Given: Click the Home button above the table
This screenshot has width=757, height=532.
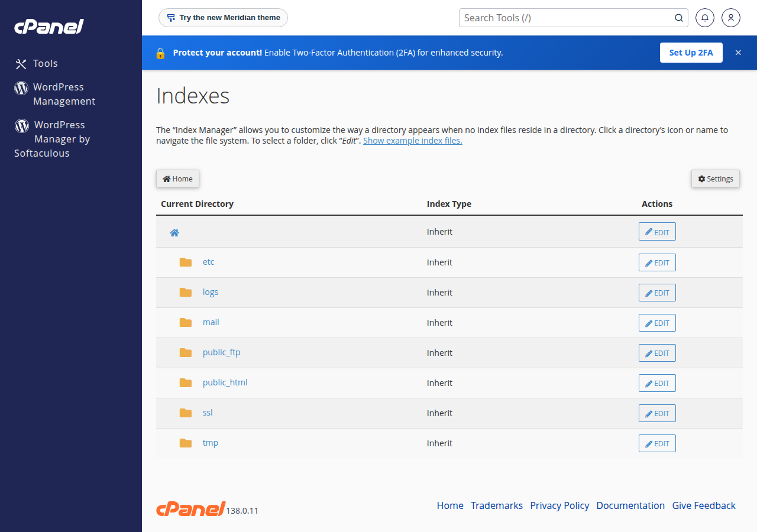Looking at the screenshot, I should 178,179.
